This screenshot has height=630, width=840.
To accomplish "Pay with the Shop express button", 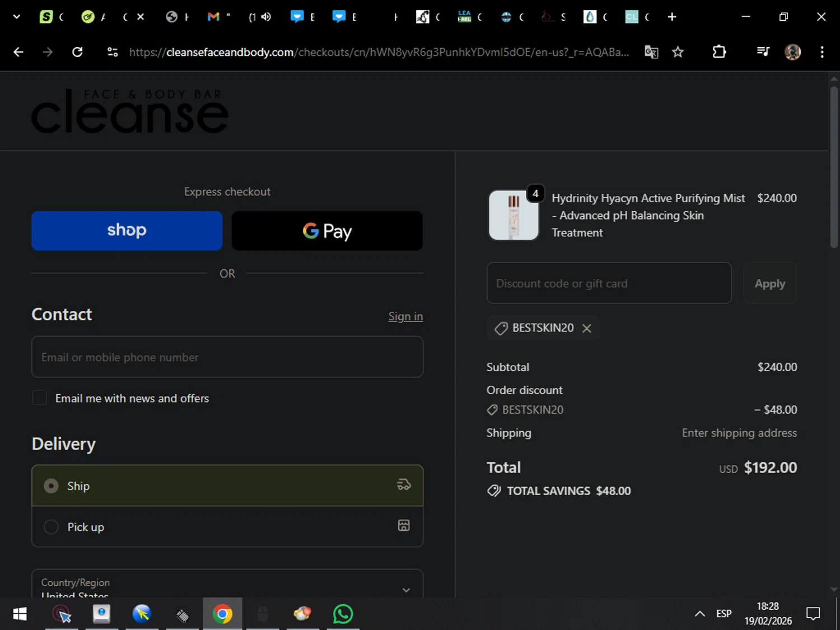I will tap(127, 231).
